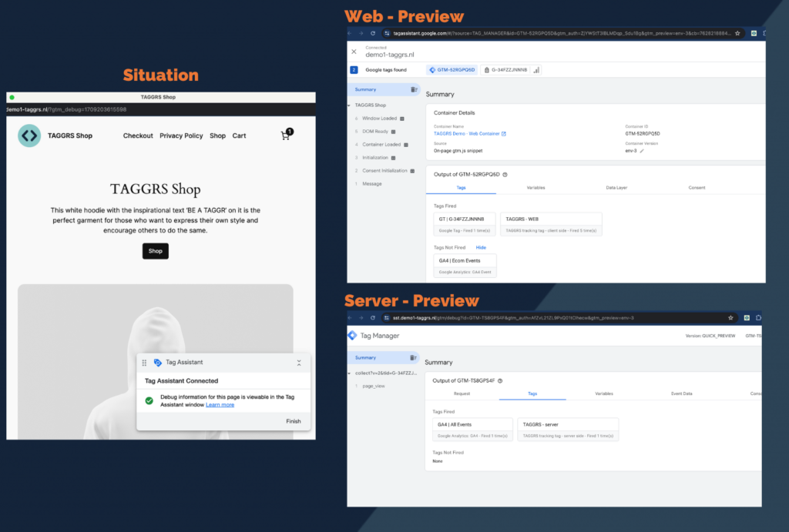Open the TAGGRS - server fired tag card
This screenshot has width=789, height=532.
pos(568,430)
